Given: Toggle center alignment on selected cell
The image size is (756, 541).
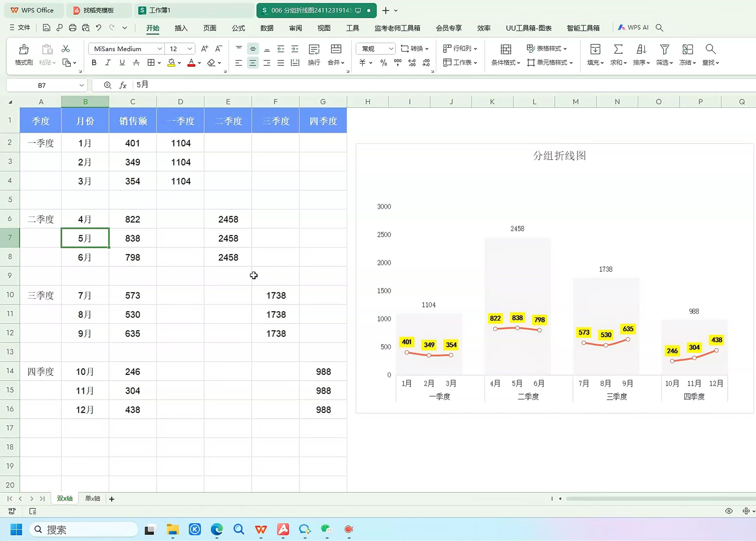Looking at the screenshot, I should [x=253, y=62].
